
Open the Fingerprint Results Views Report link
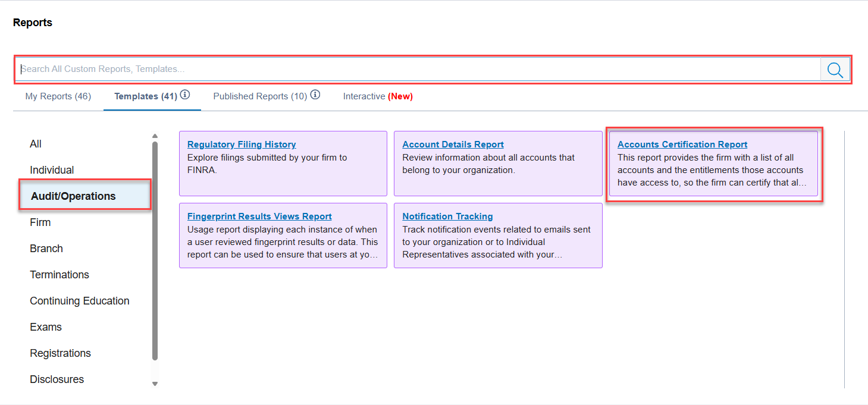(x=259, y=216)
